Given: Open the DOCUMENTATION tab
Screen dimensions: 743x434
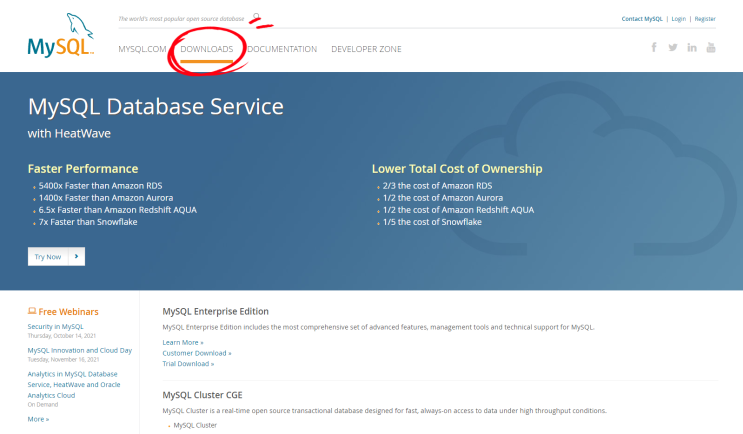Looking at the screenshot, I should [x=282, y=49].
